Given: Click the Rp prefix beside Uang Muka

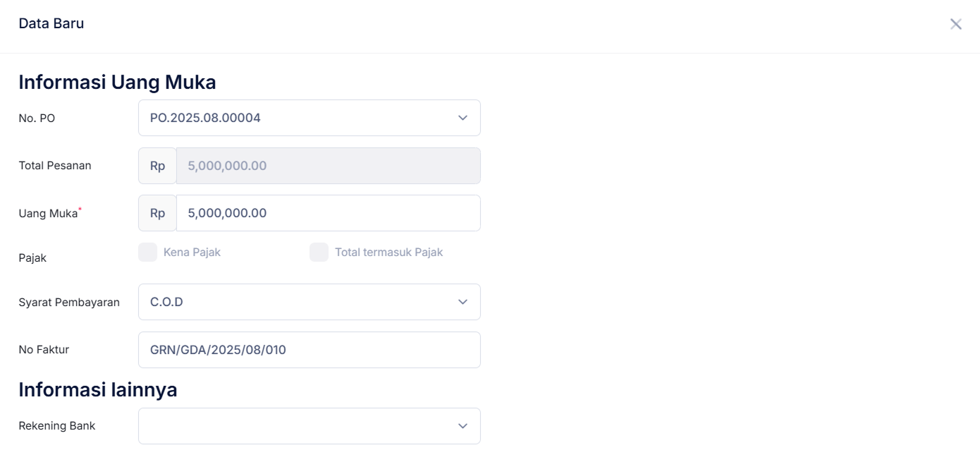Looking at the screenshot, I should point(157,213).
